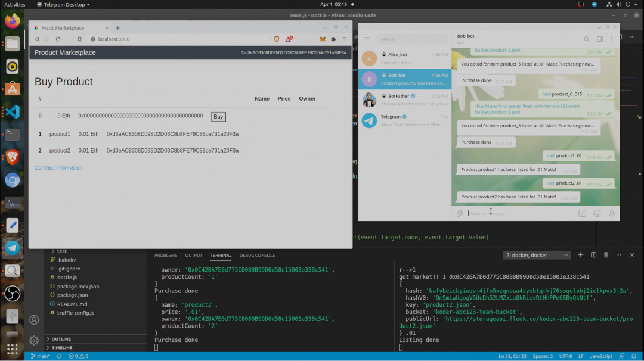Kill terminal with trash icon
Screen dimensions: 644x361
pos(606,255)
